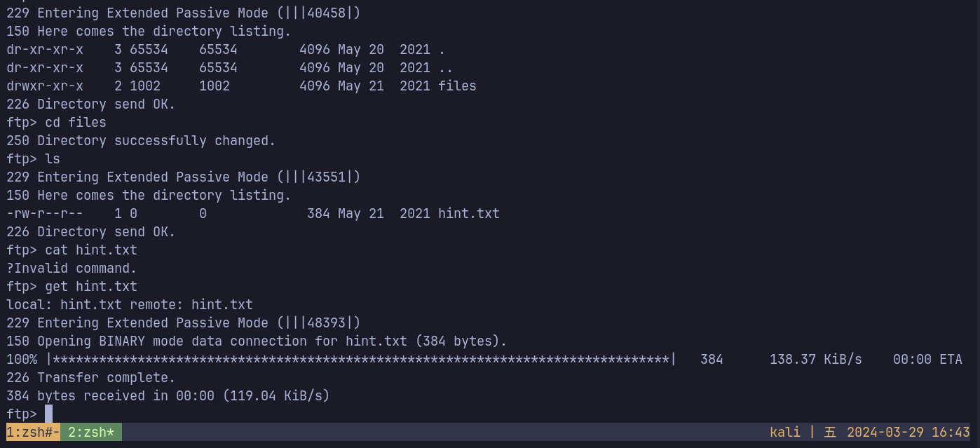The height and width of the screenshot is (448, 980).
Task: Click the 100% progress percentage
Action: pos(22,360)
